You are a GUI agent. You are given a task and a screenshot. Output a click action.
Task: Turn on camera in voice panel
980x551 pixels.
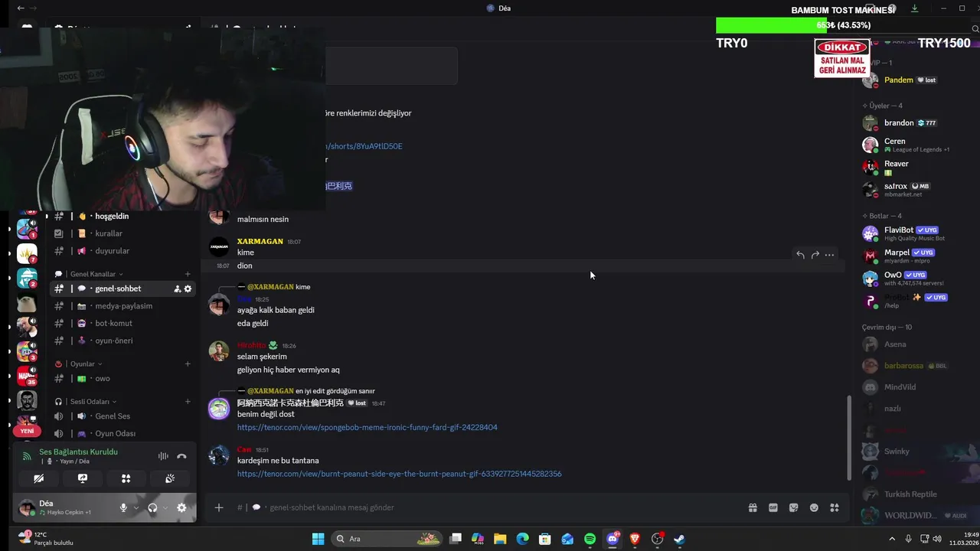coord(39,478)
